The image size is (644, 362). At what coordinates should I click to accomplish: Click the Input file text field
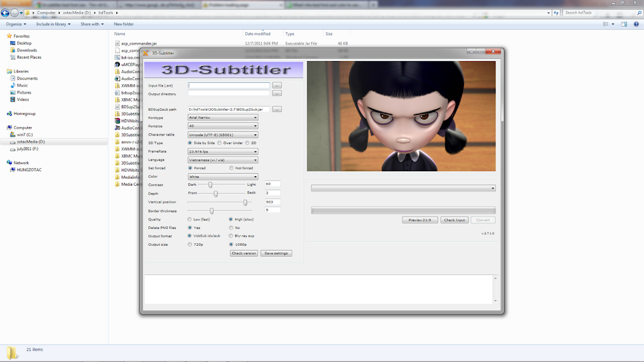[x=229, y=85]
